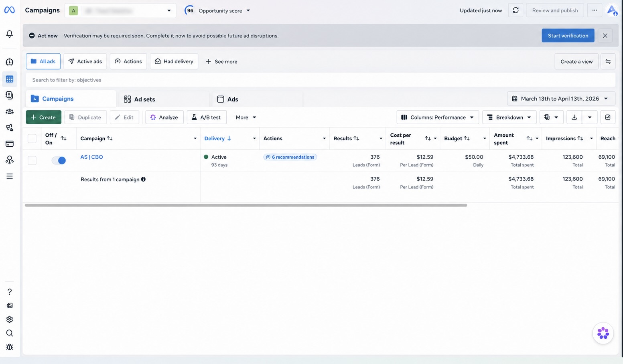
Task: Click the search filter input field
Action: click(321, 80)
